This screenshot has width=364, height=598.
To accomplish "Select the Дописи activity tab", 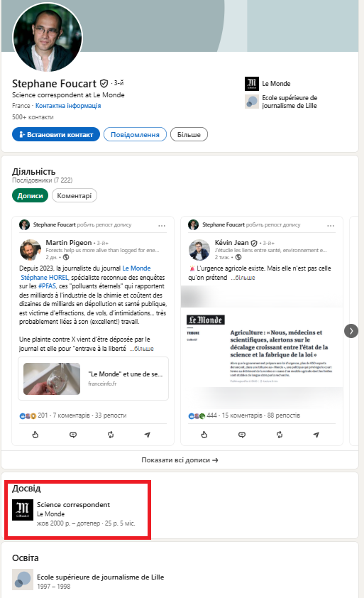I will point(30,195).
